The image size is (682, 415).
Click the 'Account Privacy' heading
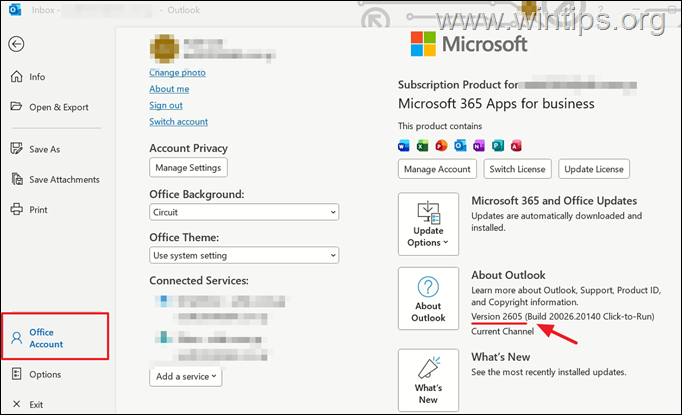click(188, 148)
